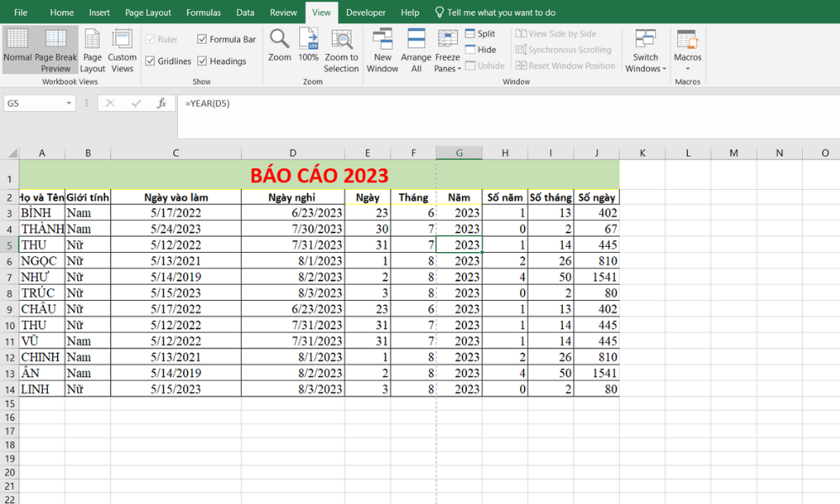Click the New Window icon
840x504 pixels.
382,49
